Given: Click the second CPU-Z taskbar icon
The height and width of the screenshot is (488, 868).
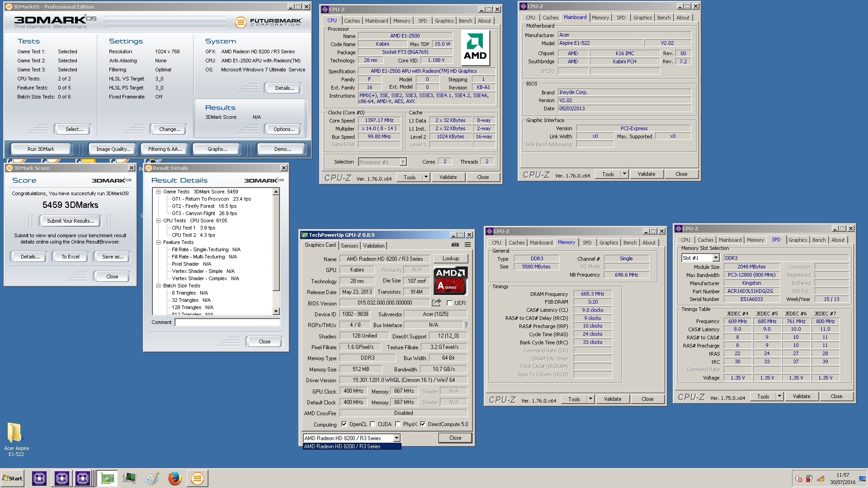Looking at the screenshot, I should click(61, 478).
